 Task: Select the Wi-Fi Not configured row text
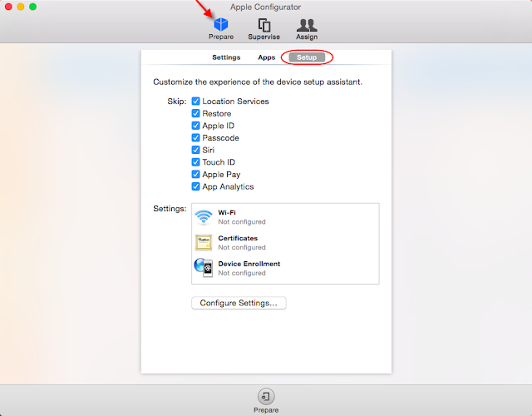point(242,222)
